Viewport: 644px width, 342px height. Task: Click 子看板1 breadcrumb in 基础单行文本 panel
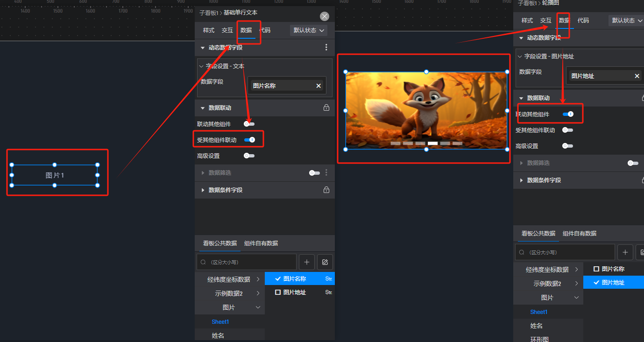(x=209, y=13)
